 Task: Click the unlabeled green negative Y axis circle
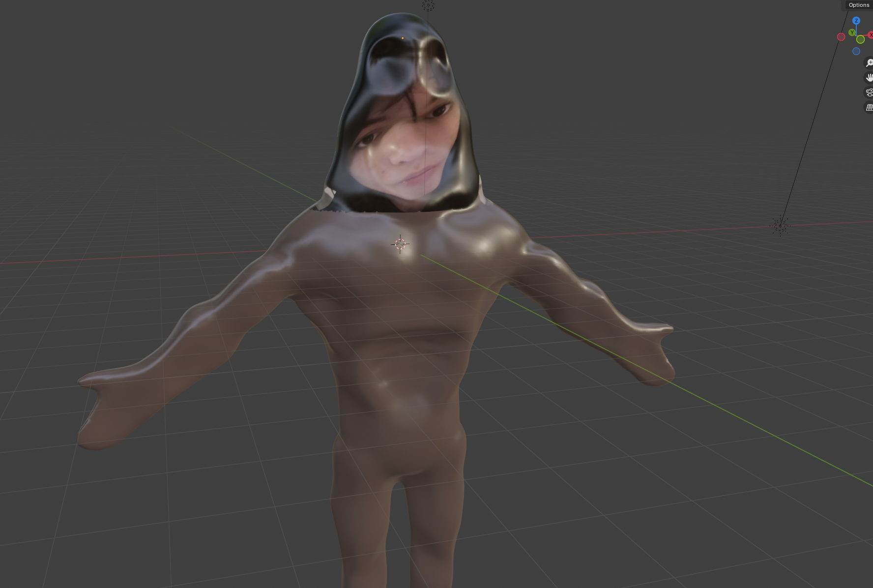click(x=860, y=39)
